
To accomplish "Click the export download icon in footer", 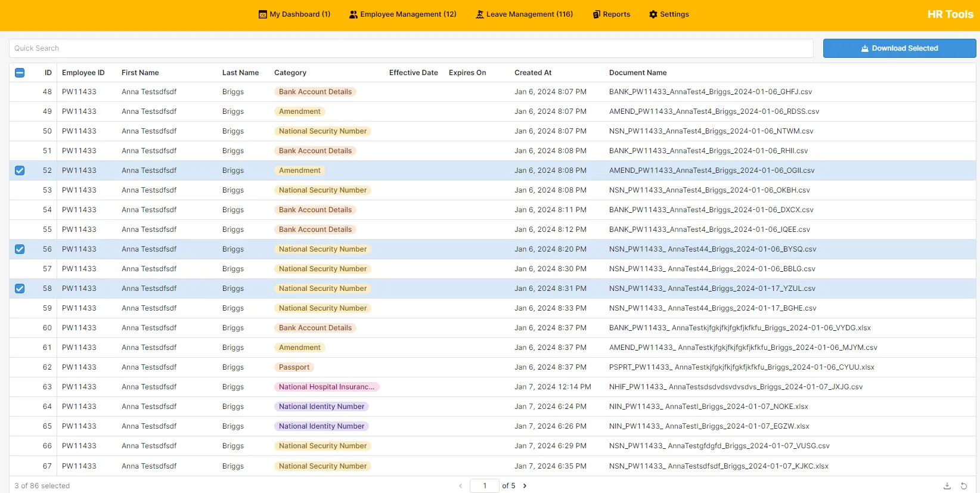I will tap(947, 486).
